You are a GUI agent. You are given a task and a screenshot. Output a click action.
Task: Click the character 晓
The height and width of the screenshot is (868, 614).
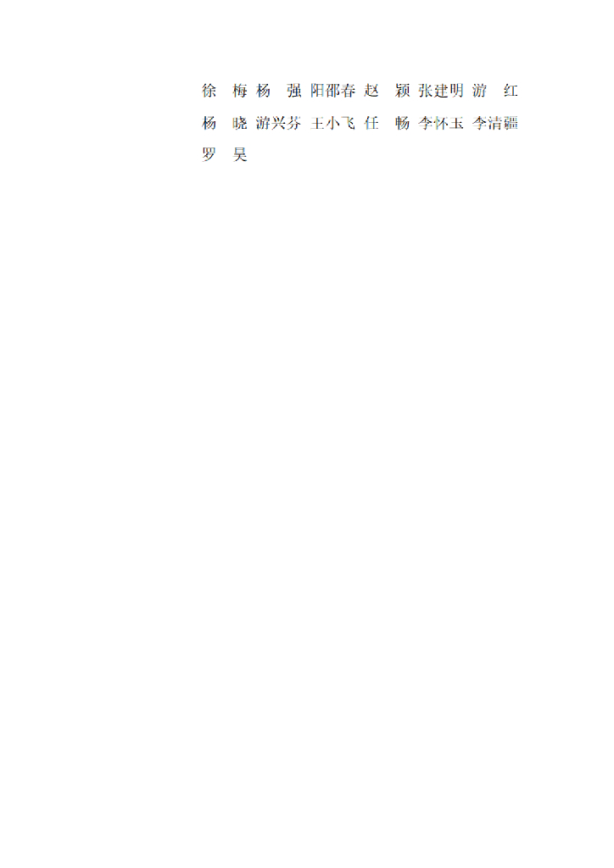click(240, 123)
